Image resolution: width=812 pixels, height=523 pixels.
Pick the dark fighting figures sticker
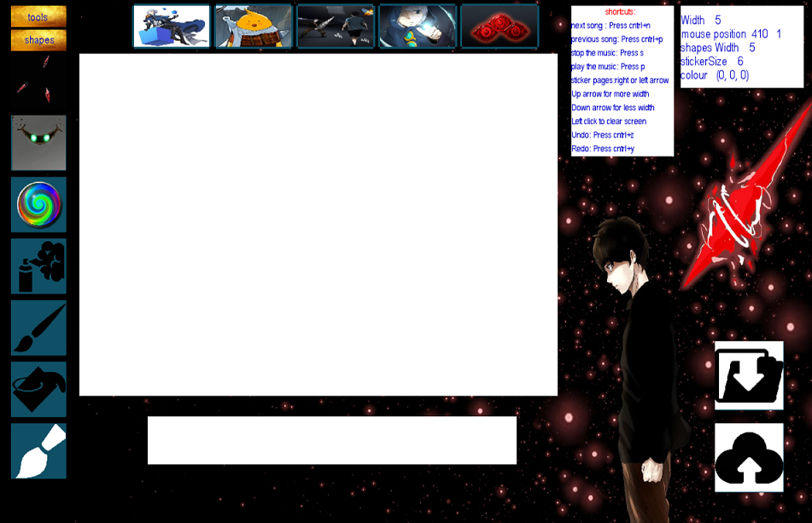(336, 26)
